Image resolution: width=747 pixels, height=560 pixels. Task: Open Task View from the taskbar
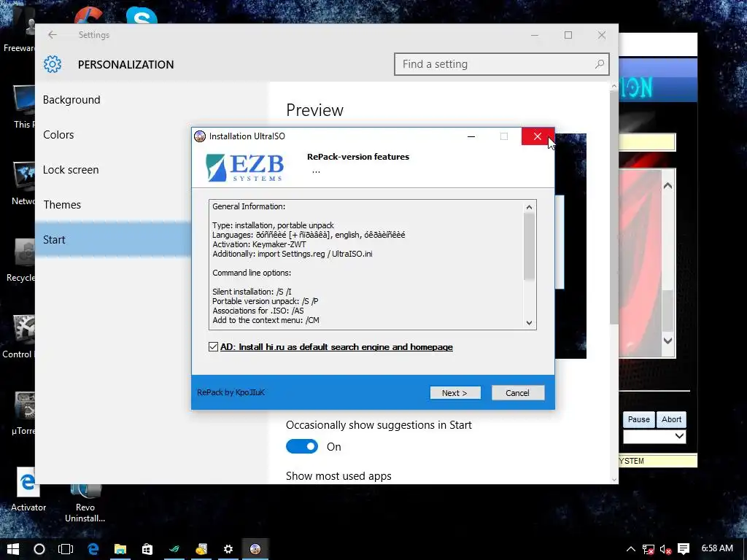[x=66, y=549]
